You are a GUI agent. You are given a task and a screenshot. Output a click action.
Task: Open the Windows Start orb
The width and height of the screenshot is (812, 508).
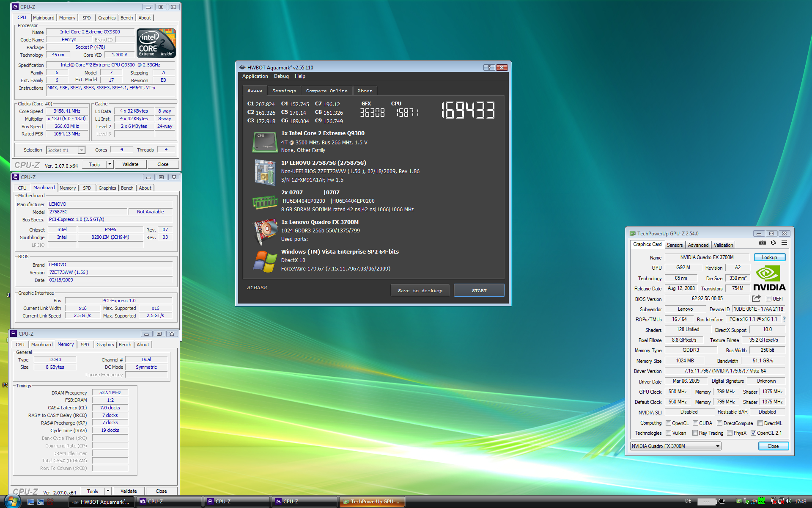point(13,502)
